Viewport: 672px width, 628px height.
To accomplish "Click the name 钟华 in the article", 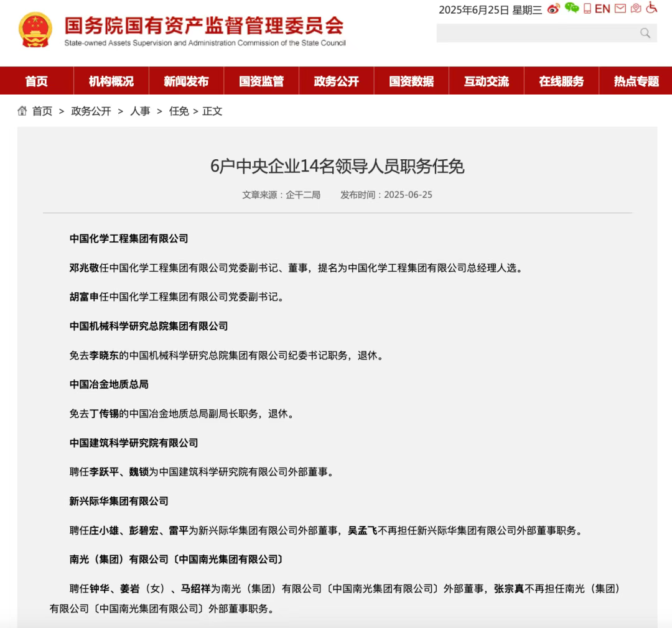I will 100,589.
